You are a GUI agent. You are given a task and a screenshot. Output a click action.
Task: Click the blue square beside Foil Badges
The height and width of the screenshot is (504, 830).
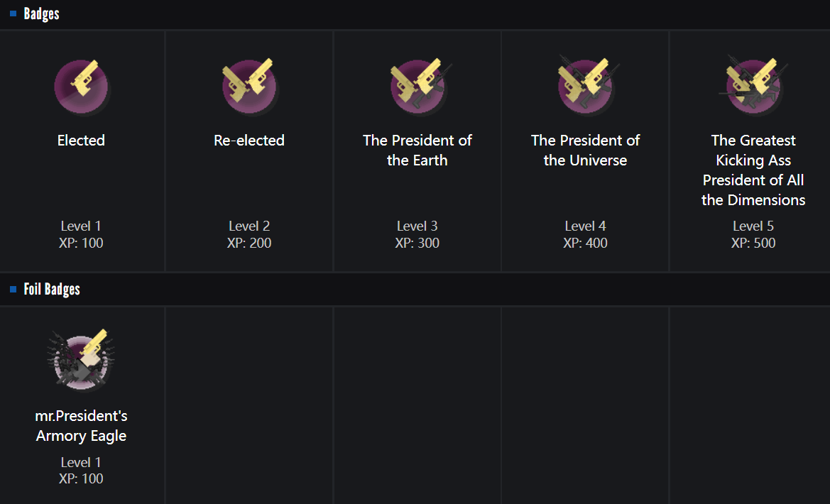click(x=13, y=289)
